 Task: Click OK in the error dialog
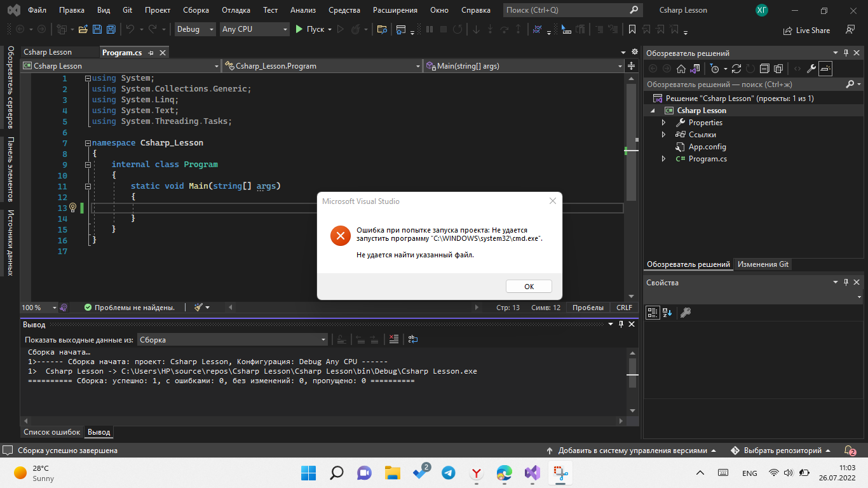[529, 286]
